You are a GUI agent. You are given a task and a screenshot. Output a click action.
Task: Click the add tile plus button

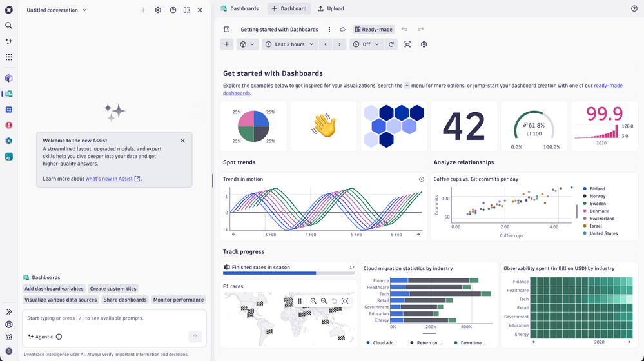(x=227, y=44)
